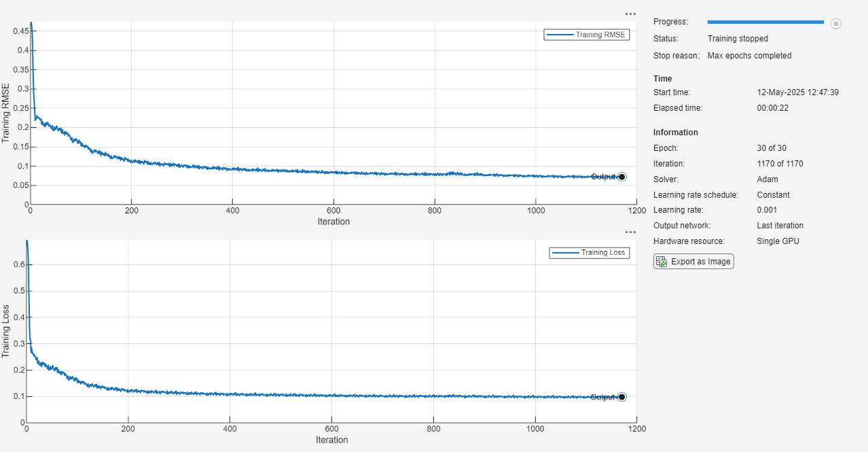This screenshot has height=452, width=868.
Task: Click the Iteration label under the RMSE plot
Action: tap(333, 222)
